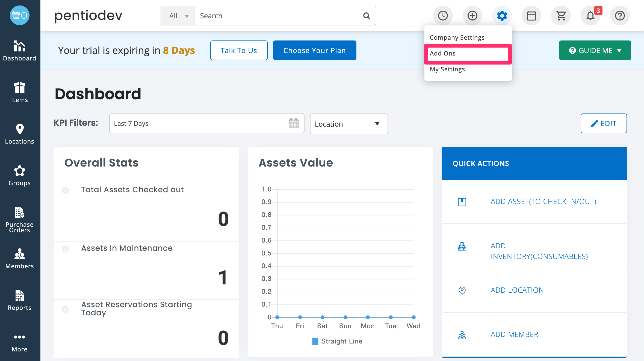Image resolution: width=644 pixels, height=361 pixels.
Task: Go to Items in sidebar
Action: pos(20,92)
